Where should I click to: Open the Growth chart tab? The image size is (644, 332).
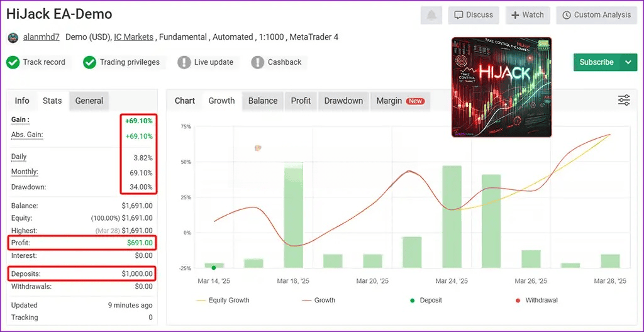[x=221, y=101]
